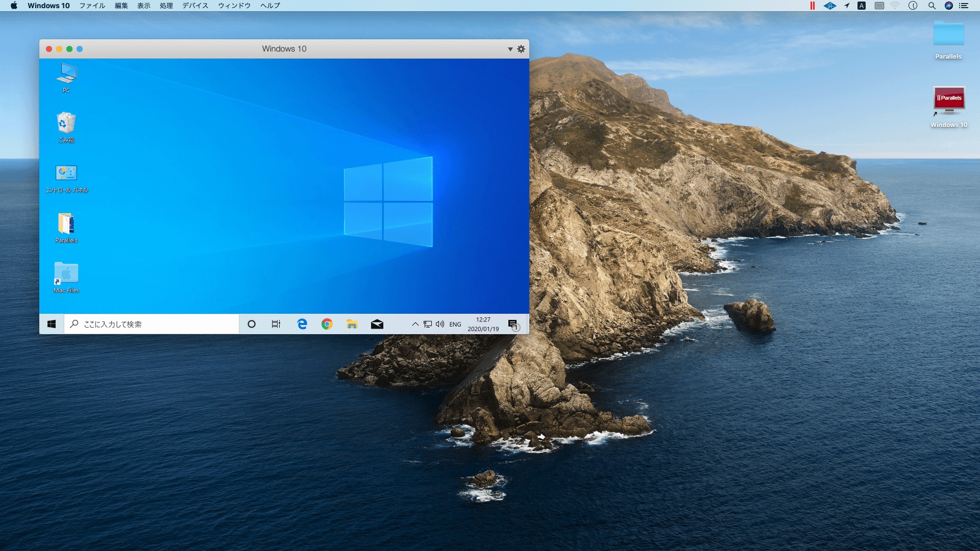Open the Windows 10 application menu

[x=48, y=6]
